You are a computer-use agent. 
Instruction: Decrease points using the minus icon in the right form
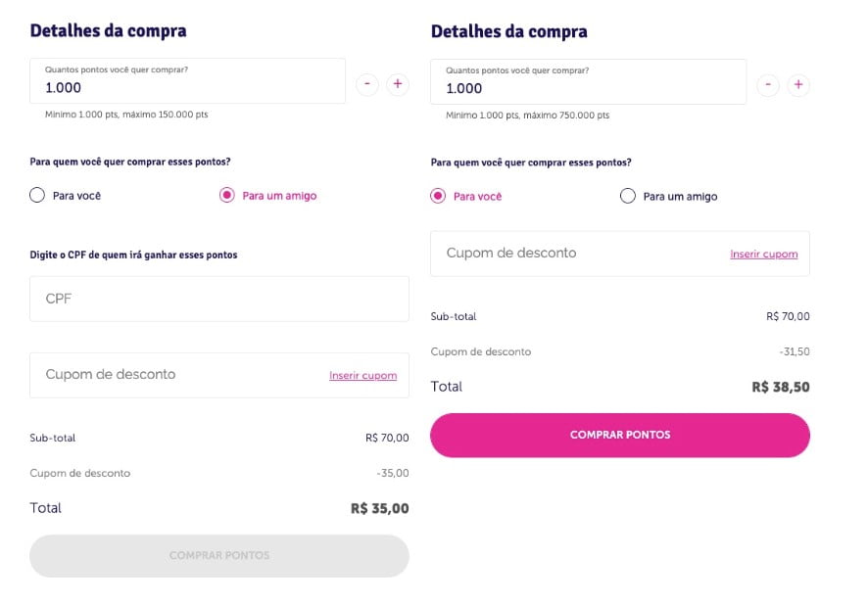[x=768, y=84]
